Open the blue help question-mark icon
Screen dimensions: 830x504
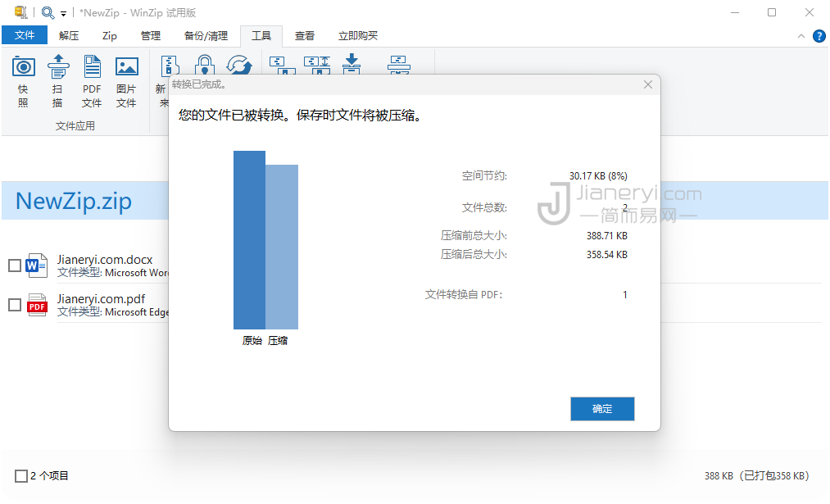coord(819,36)
